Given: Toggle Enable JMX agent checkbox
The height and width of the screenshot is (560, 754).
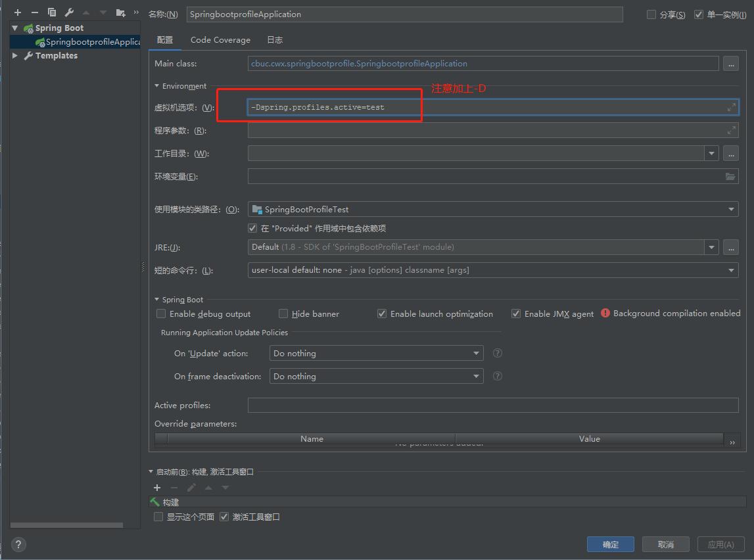Looking at the screenshot, I should (x=516, y=314).
